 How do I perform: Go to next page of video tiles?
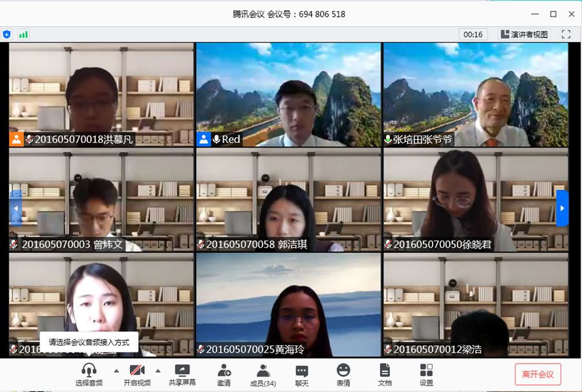pyautogui.click(x=562, y=208)
